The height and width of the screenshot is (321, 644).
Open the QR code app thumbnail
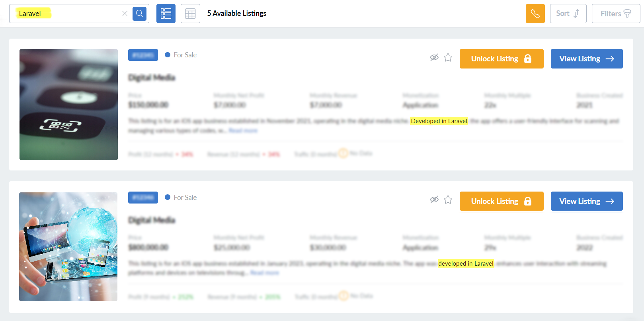tap(68, 104)
